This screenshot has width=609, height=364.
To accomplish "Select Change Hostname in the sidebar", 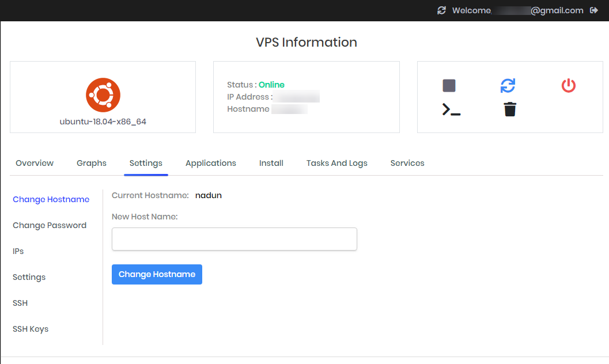I will click(51, 199).
